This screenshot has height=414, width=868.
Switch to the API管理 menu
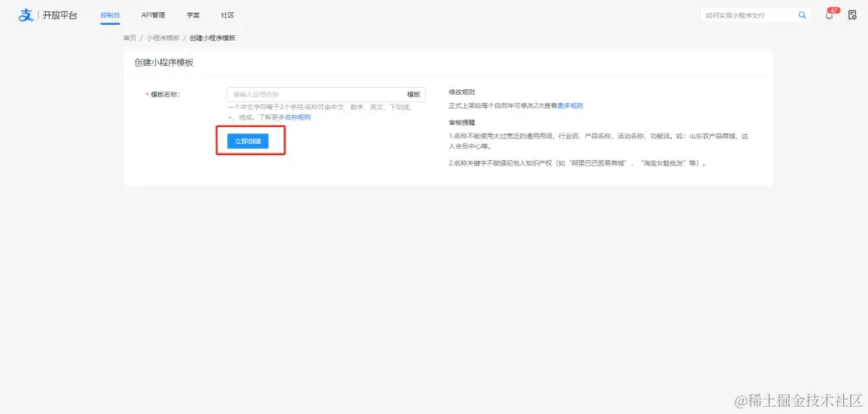click(x=153, y=15)
